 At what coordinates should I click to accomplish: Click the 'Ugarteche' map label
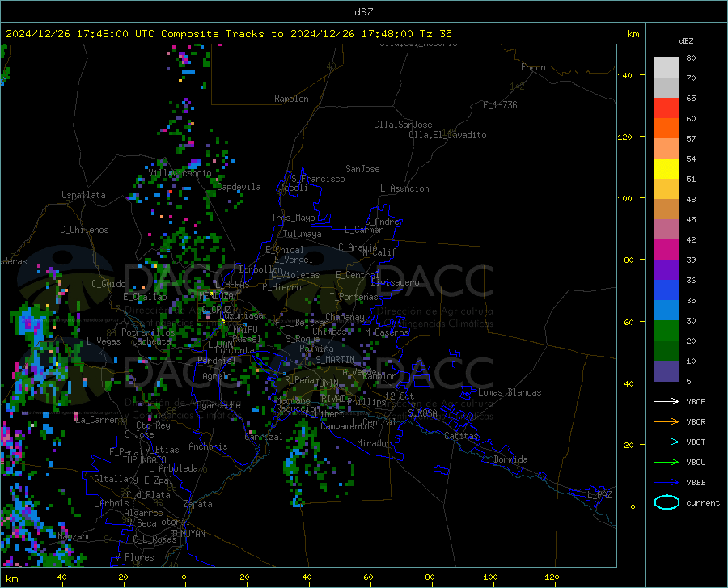click(218, 405)
